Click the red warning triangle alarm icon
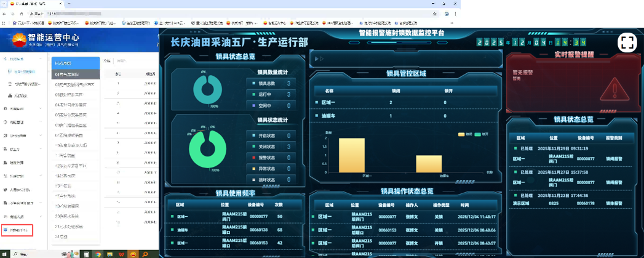 click(614, 89)
